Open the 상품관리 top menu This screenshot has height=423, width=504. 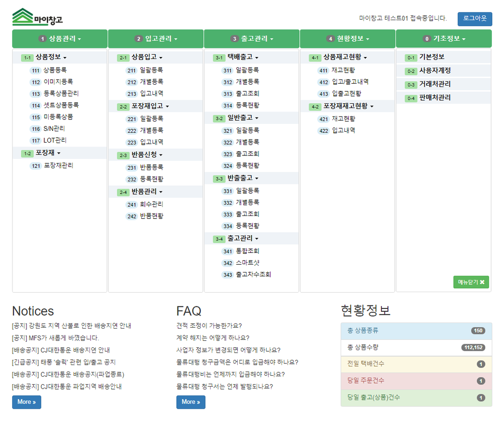[x=60, y=39]
